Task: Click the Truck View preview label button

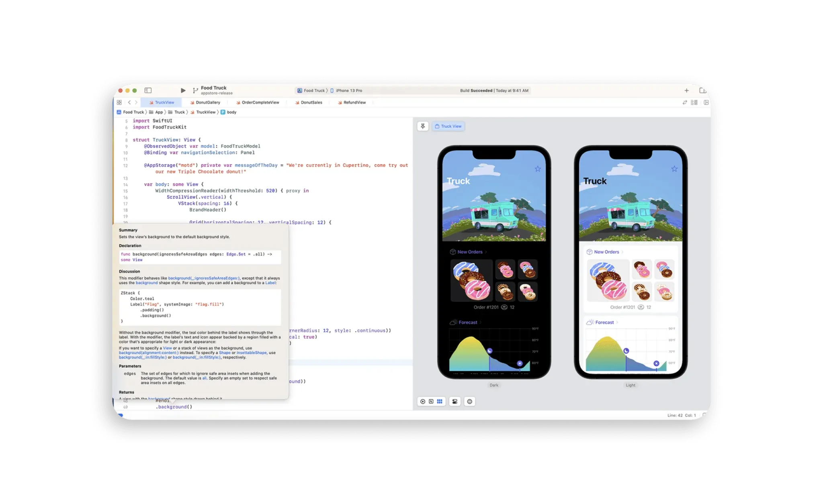Action: [x=448, y=126]
